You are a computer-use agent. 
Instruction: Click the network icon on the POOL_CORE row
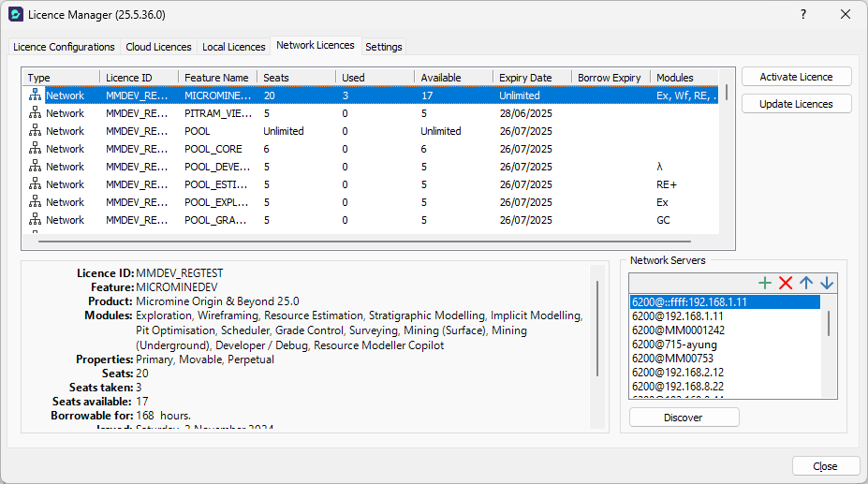35,149
